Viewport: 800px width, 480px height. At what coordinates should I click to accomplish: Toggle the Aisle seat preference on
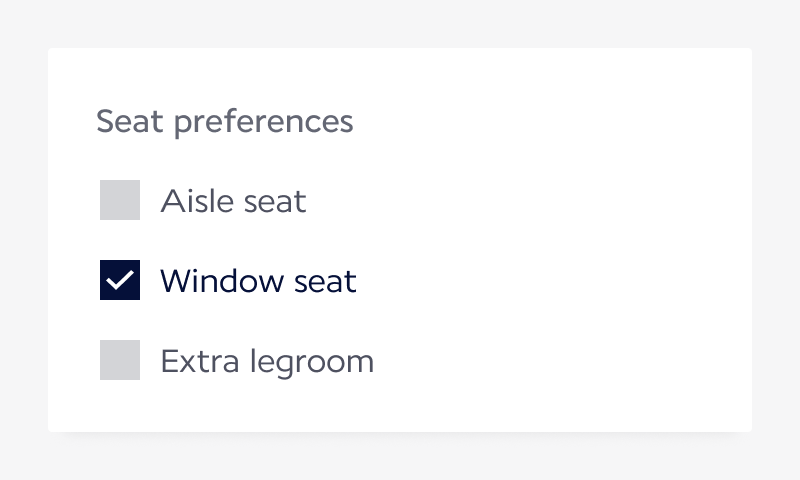click(120, 200)
